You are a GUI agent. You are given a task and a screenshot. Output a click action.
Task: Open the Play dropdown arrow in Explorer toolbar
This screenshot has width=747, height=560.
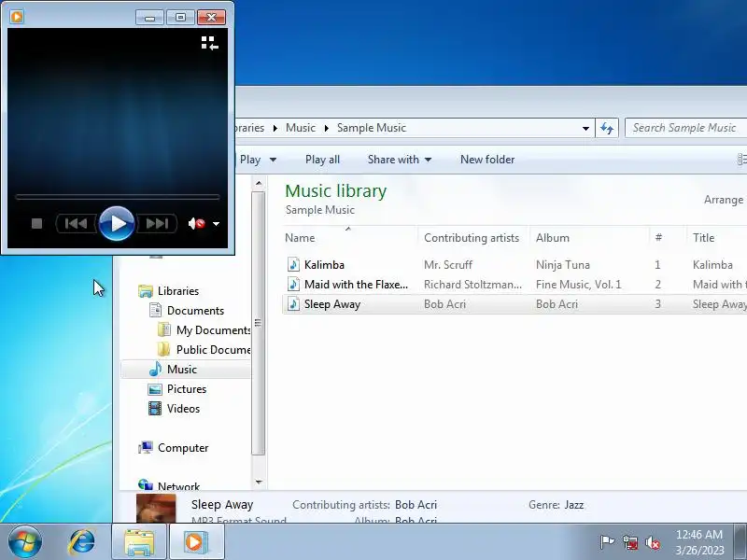tap(273, 160)
